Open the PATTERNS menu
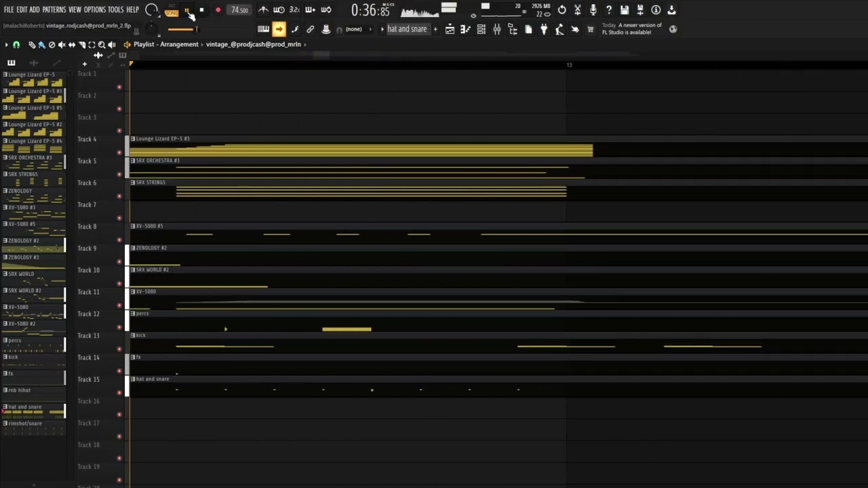Screen dimensions: 868x488 pos(54,9)
